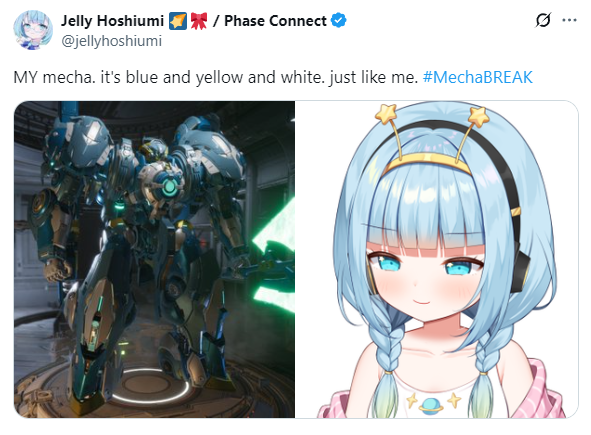Viewport: 591px width, 435px height.
Task: Open the three-dot more options menu
Action: 569,20
